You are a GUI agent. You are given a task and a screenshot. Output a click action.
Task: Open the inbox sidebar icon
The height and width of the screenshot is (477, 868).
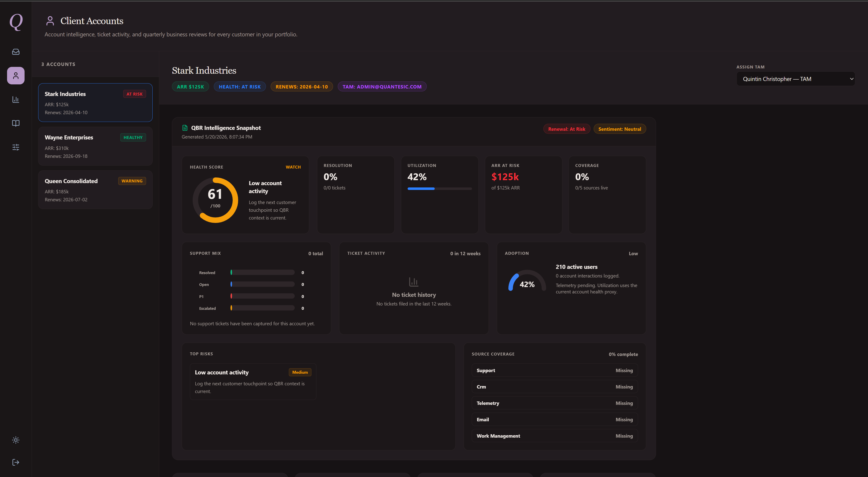click(x=16, y=52)
